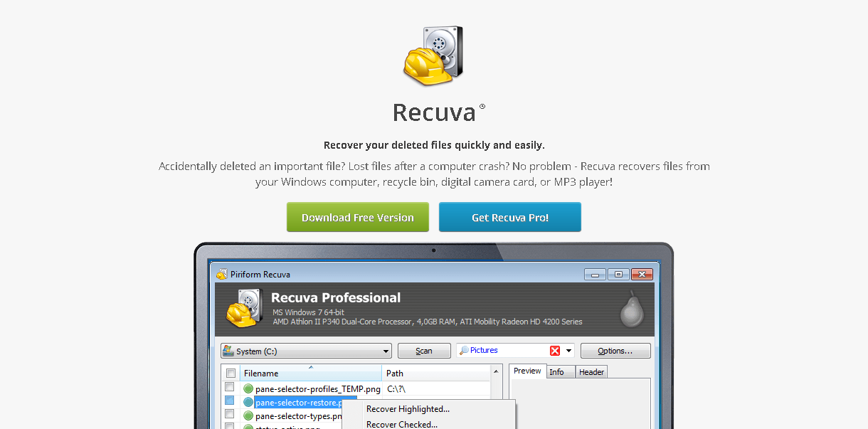The height and width of the screenshot is (429, 868).
Task: Click the file list scroll-up arrow
Action: pyautogui.click(x=497, y=373)
